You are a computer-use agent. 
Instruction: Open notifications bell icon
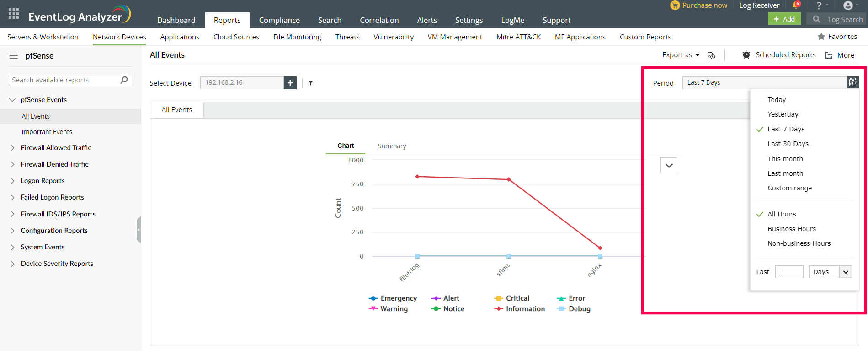pos(796,5)
